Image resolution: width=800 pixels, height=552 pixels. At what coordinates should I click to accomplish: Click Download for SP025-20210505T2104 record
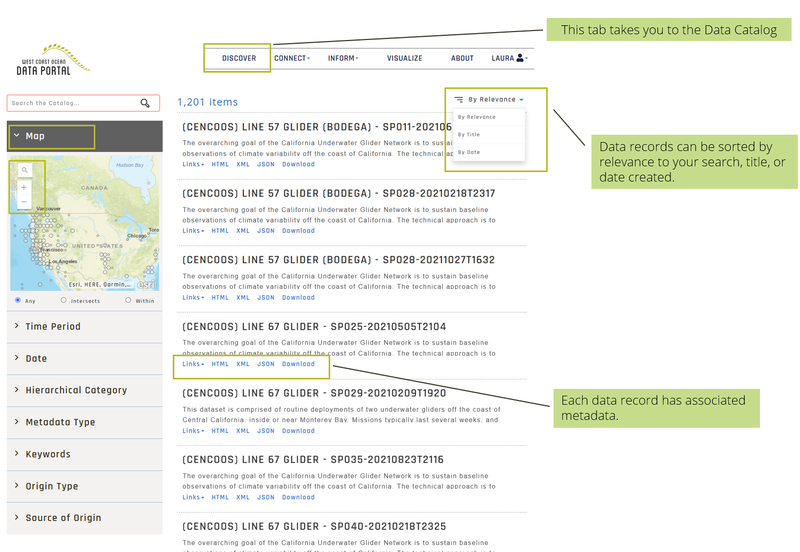[x=298, y=364]
